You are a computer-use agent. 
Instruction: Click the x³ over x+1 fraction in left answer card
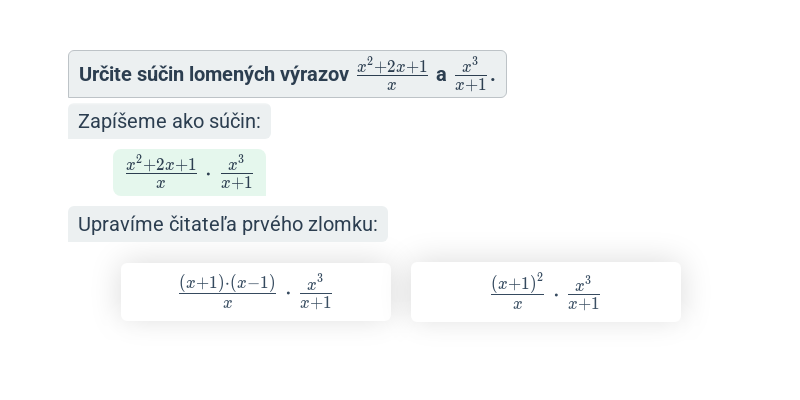(x=316, y=292)
